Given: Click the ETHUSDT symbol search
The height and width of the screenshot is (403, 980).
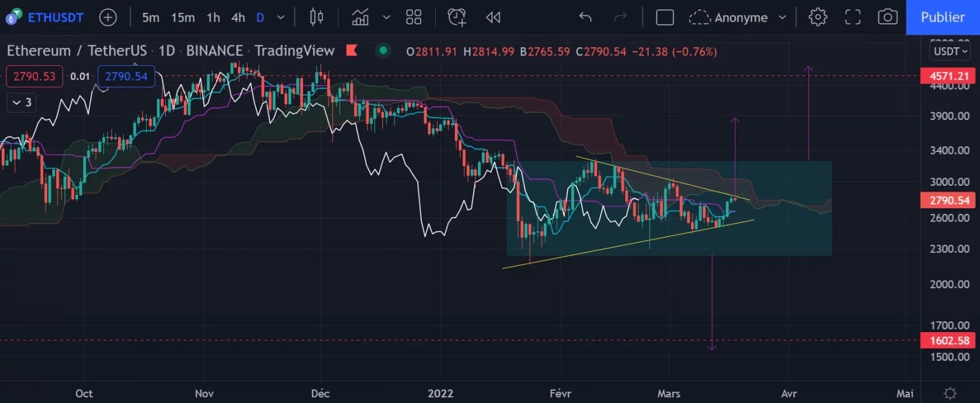Looking at the screenshot, I should [55, 17].
